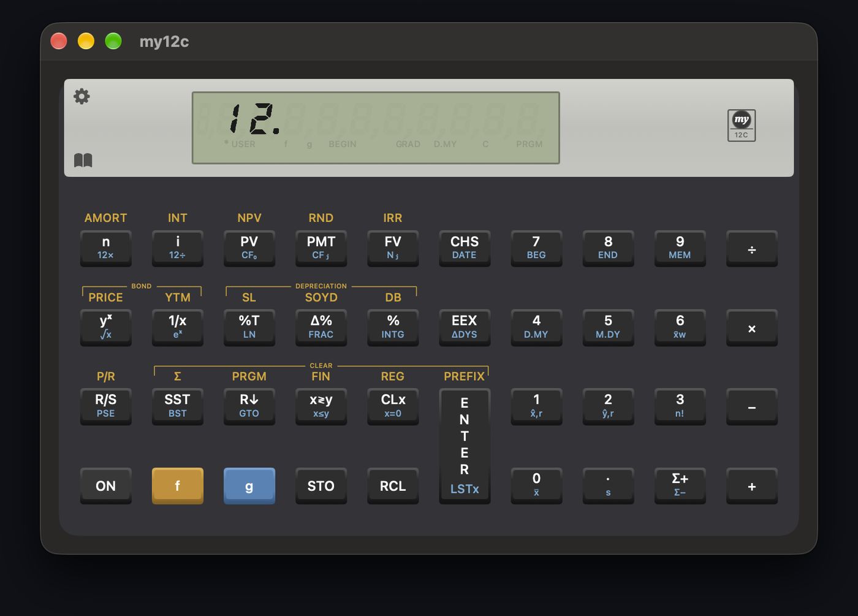Click the R/S run stop key
This screenshot has height=616, width=858.
pyautogui.click(x=106, y=406)
